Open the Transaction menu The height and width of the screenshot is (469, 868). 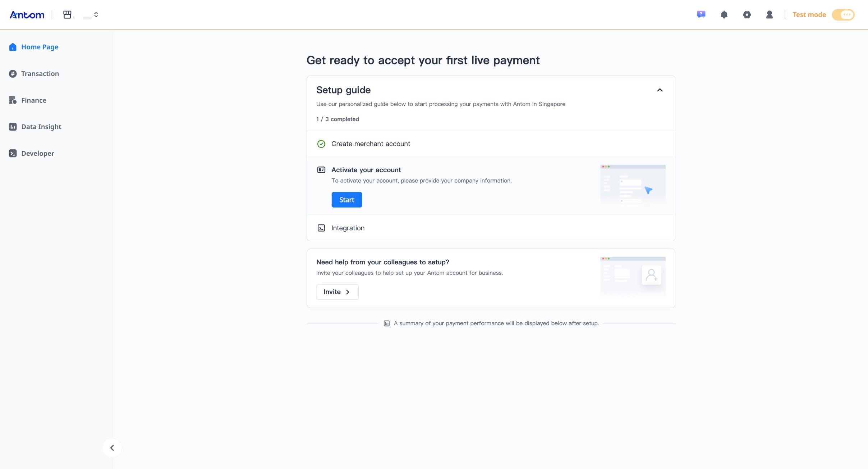40,74
